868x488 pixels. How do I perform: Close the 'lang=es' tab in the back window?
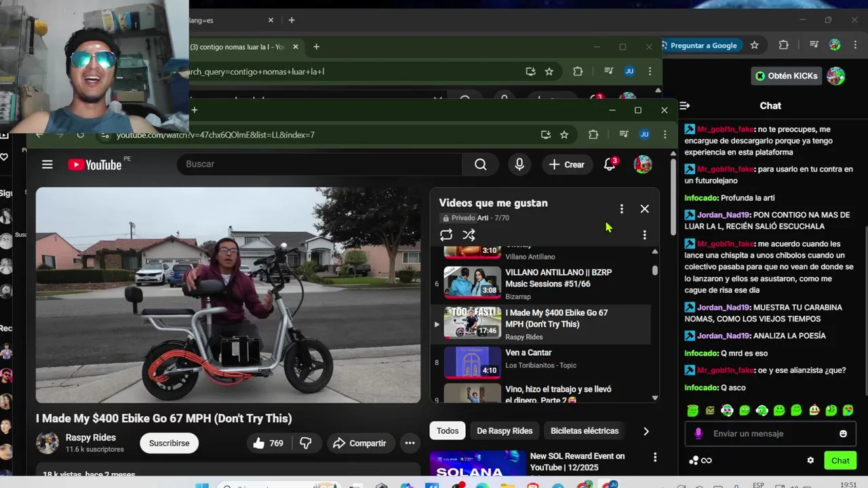pos(271,20)
